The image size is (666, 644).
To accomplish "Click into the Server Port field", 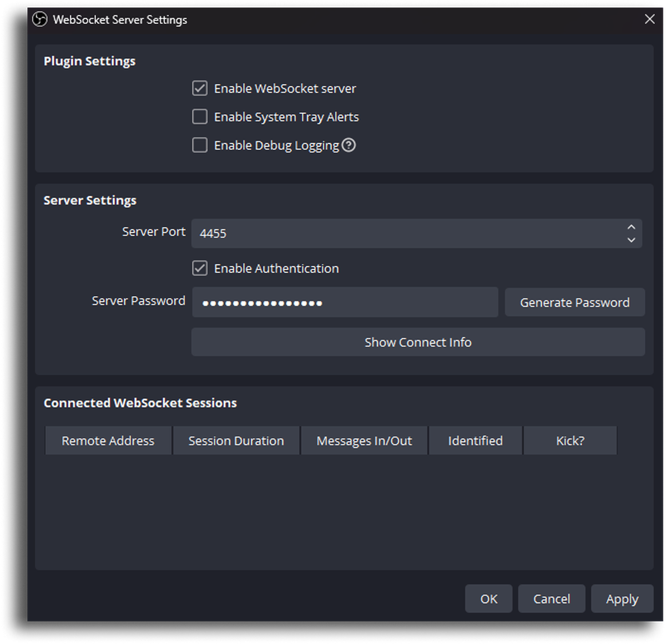I will [x=408, y=233].
